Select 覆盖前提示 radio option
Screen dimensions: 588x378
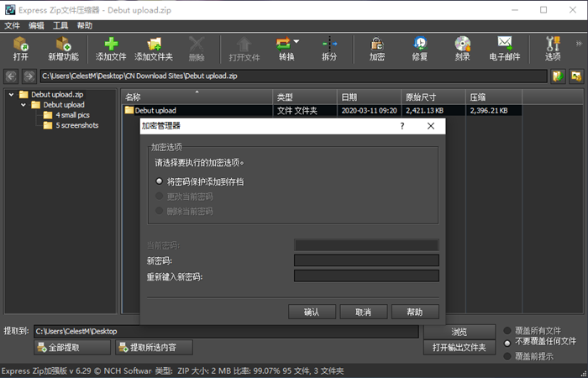pyautogui.click(x=507, y=356)
